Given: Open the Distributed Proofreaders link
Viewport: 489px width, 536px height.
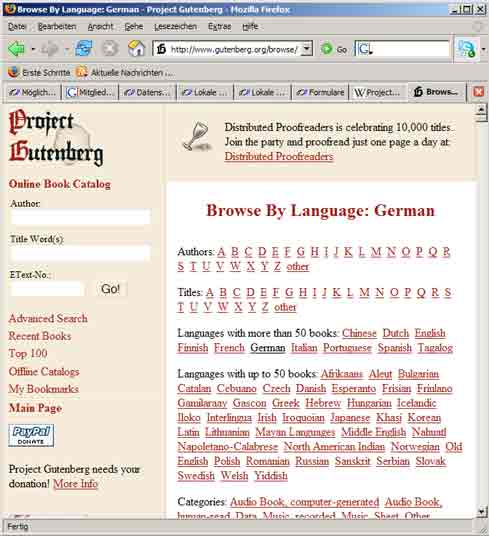Looking at the screenshot, I should pyautogui.click(x=279, y=157).
